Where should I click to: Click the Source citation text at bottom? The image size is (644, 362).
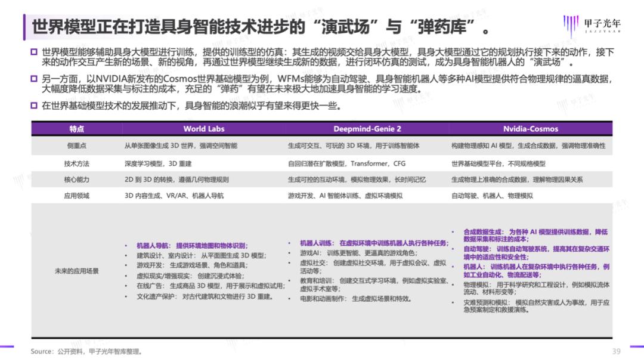coord(87,351)
